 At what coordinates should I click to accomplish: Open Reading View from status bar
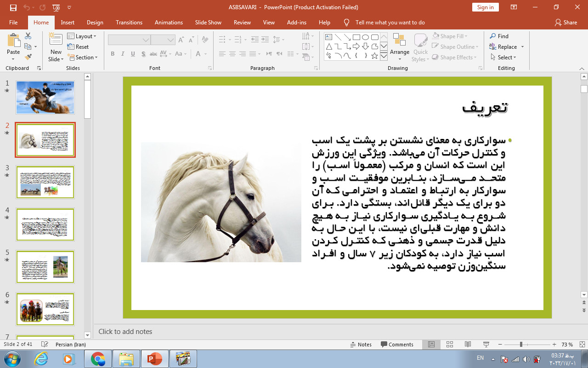point(468,345)
